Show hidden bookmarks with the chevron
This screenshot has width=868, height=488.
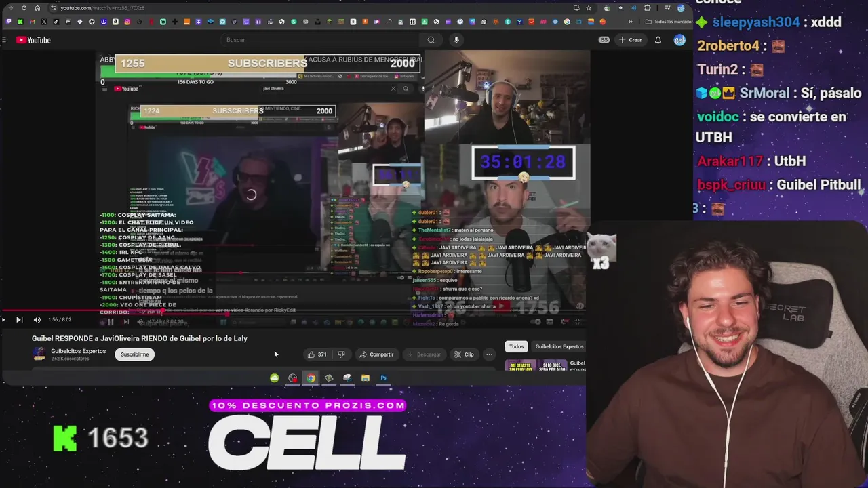coord(631,22)
